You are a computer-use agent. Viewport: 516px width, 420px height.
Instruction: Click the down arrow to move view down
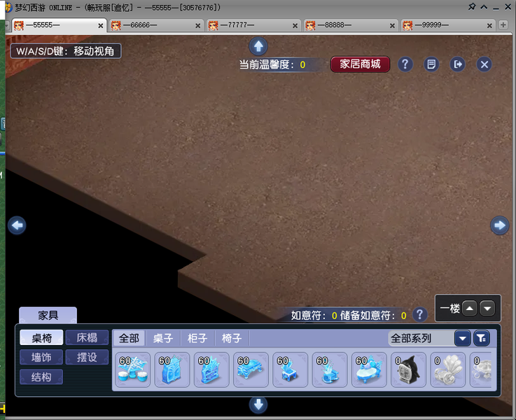click(x=258, y=405)
